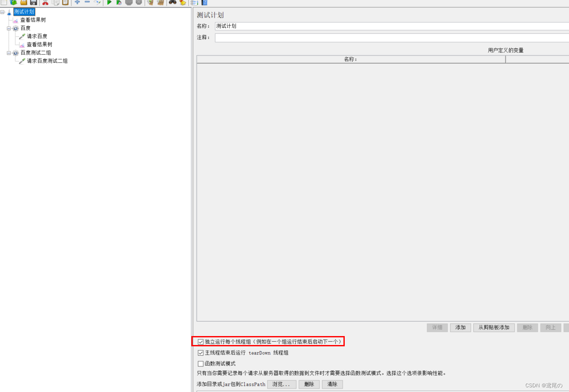Click the 浏览... classpath button
The width and height of the screenshot is (569, 392).
click(282, 384)
